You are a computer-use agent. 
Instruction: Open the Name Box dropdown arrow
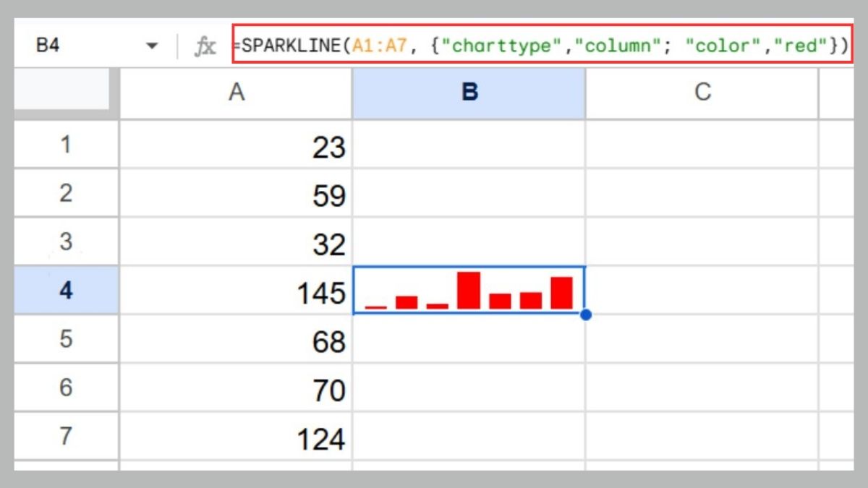(x=153, y=45)
